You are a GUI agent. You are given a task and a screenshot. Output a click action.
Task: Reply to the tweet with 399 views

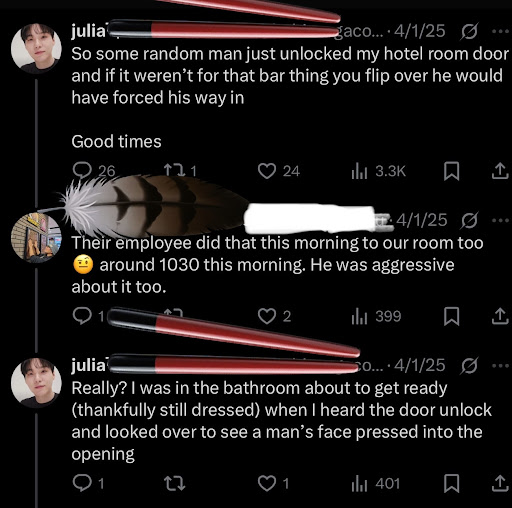[x=82, y=316]
